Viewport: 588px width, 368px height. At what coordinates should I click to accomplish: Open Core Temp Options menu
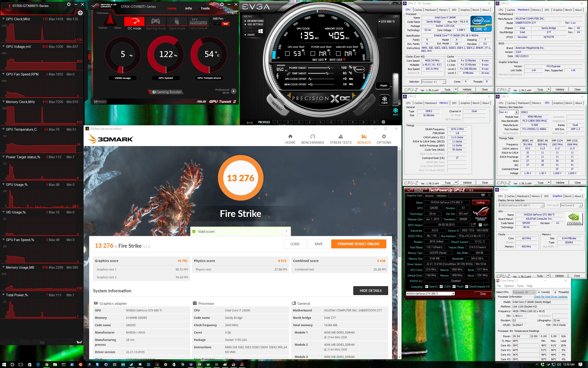(509, 286)
